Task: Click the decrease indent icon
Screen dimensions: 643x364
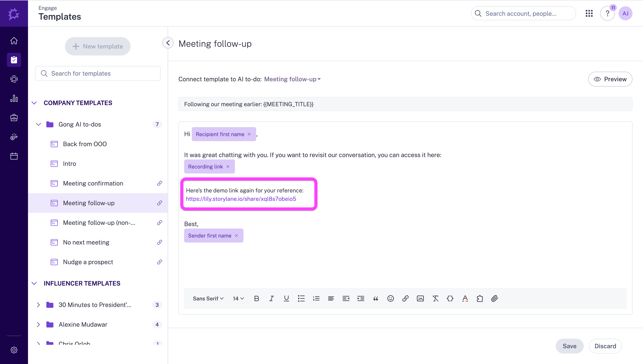Action: pos(346,298)
